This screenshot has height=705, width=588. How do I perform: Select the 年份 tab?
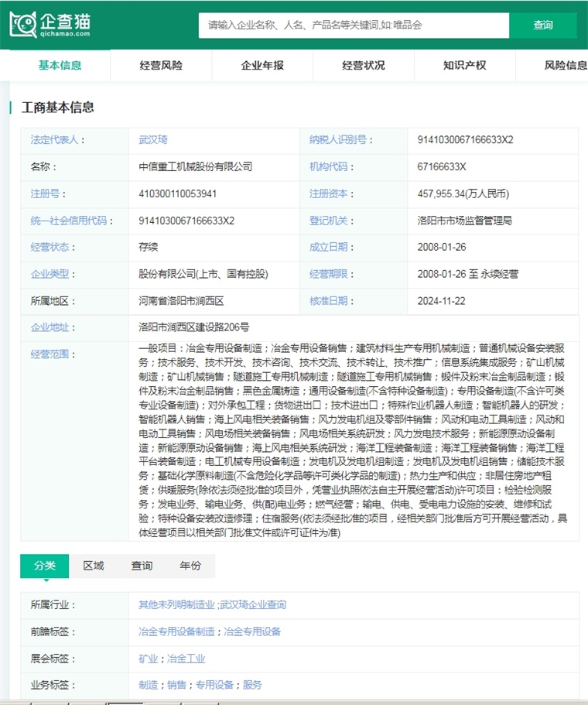[x=190, y=566]
